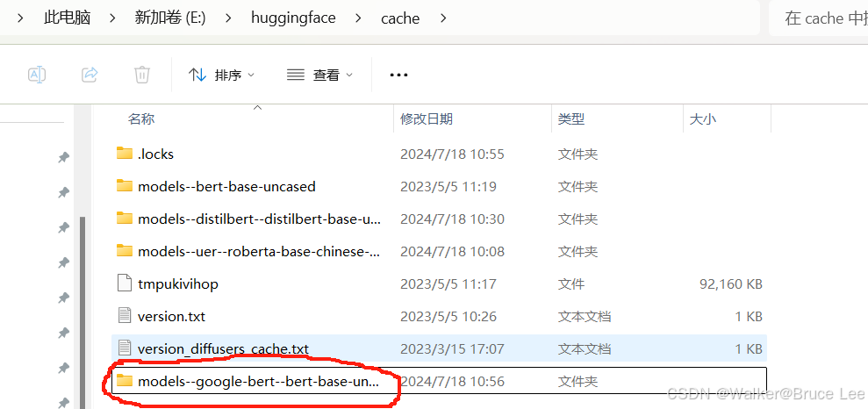Click pin icon beside .locks row

click(x=64, y=158)
